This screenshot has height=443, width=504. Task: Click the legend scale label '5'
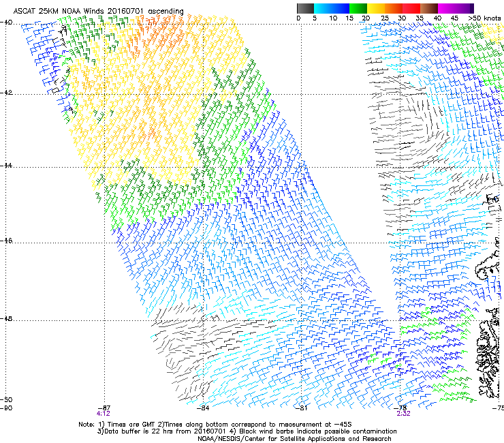point(315,18)
